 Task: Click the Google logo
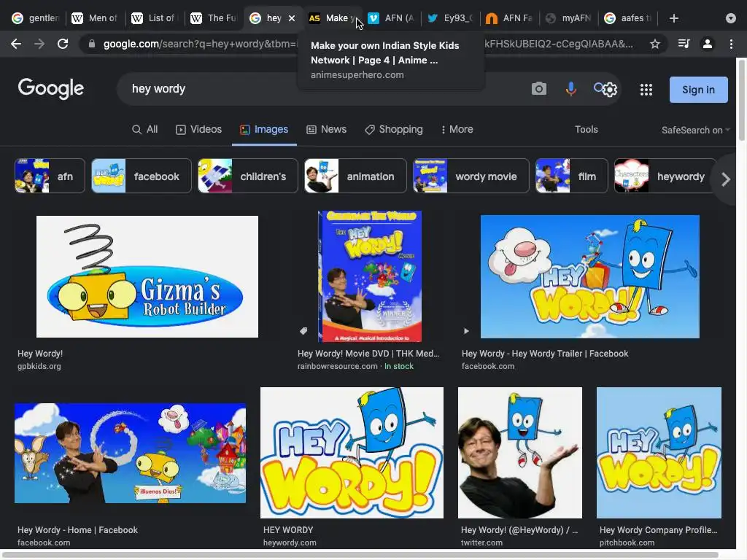coord(51,88)
